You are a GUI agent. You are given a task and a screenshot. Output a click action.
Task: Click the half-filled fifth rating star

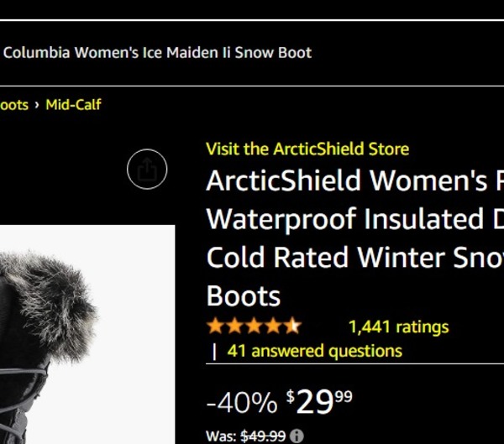(291, 326)
